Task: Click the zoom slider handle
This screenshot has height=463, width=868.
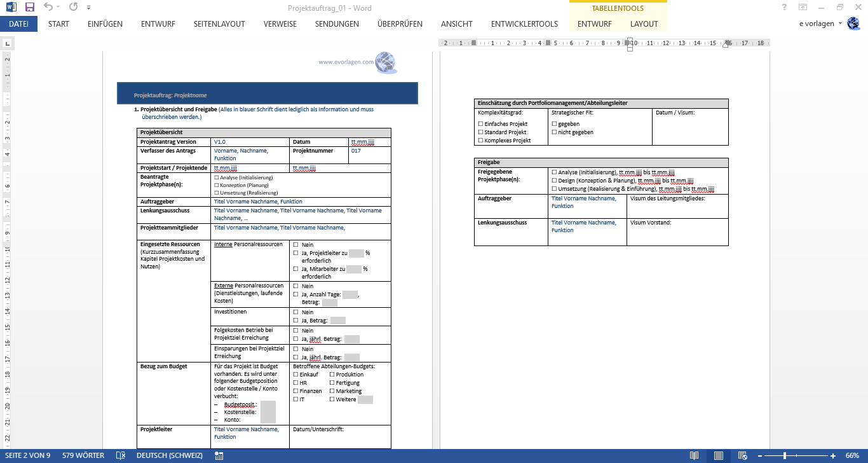Action: (x=785, y=456)
